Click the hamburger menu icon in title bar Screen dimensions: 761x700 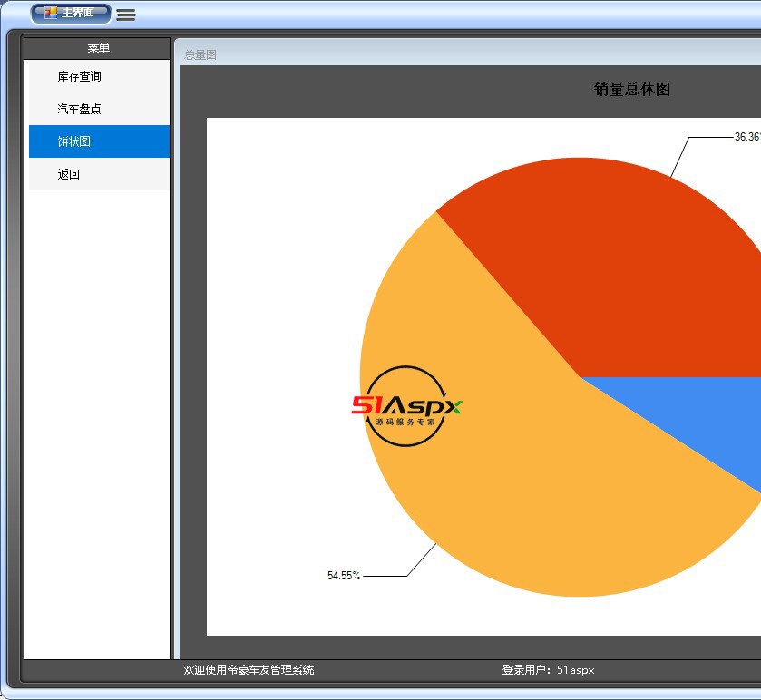[x=126, y=15]
